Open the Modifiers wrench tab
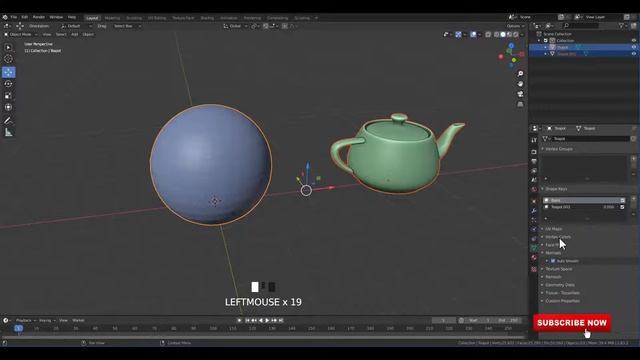Viewport: 640px width, 360px height. pyautogui.click(x=534, y=211)
